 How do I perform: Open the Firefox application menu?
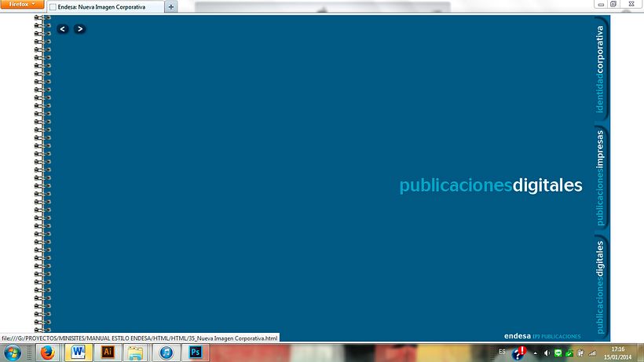coord(21,5)
